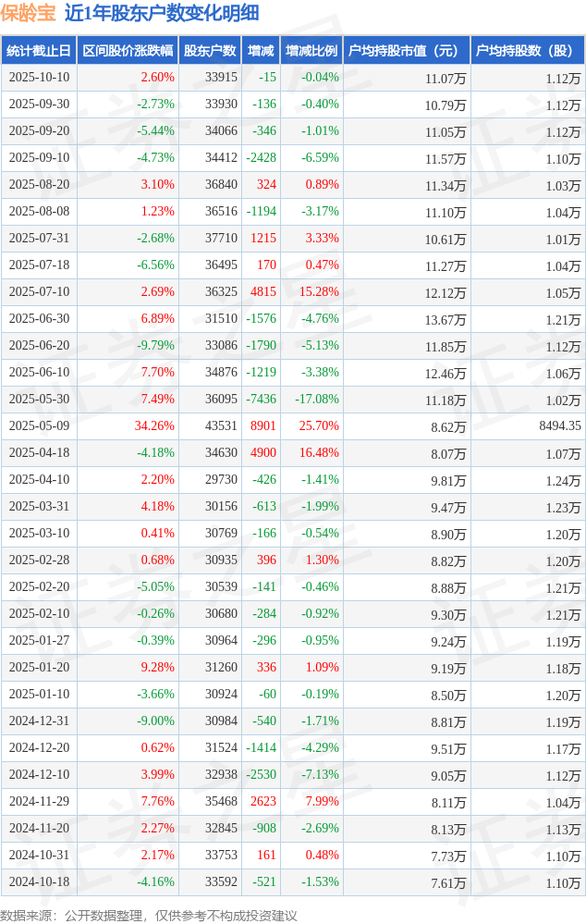This screenshot has height=924, width=586.
Task: Click the -17.08% change ratio cell
Action: coord(316,400)
